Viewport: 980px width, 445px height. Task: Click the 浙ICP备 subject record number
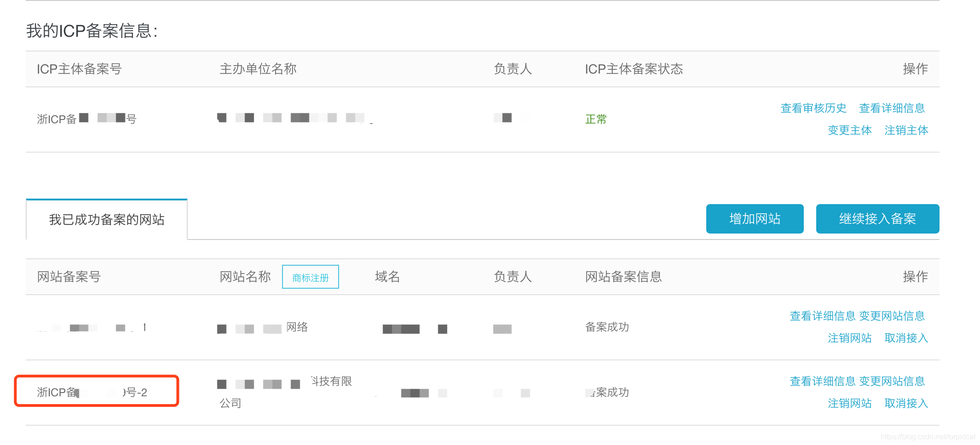(86, 119)
